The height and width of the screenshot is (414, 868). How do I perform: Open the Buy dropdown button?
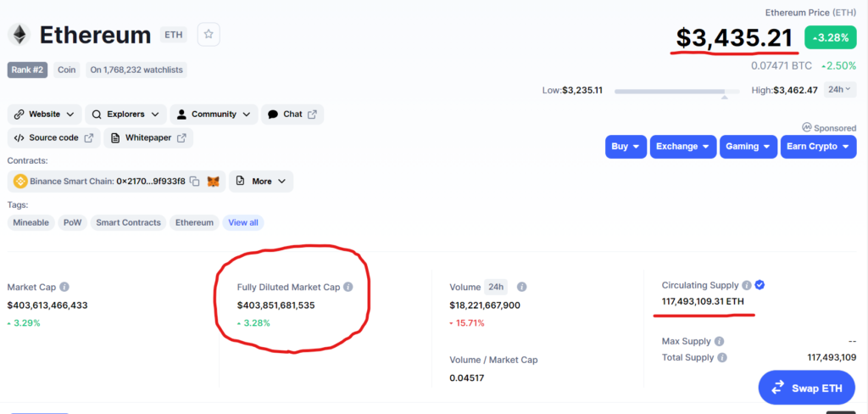[626, 147]
